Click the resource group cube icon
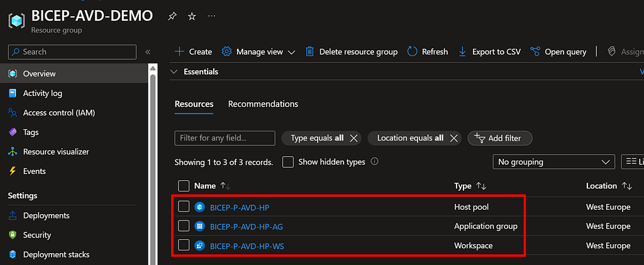644x265 pixels. [17, 21]
